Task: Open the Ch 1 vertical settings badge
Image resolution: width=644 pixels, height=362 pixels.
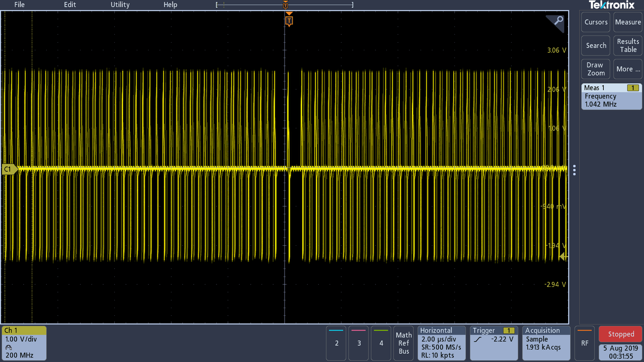Action: pyautogui.click(x=24, y=343)
